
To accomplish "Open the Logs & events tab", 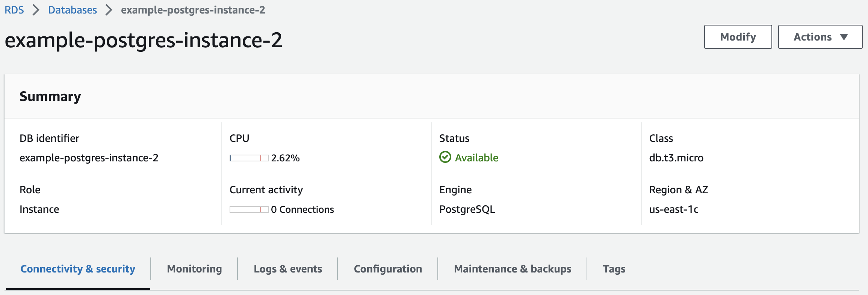I will pos(288,269).
